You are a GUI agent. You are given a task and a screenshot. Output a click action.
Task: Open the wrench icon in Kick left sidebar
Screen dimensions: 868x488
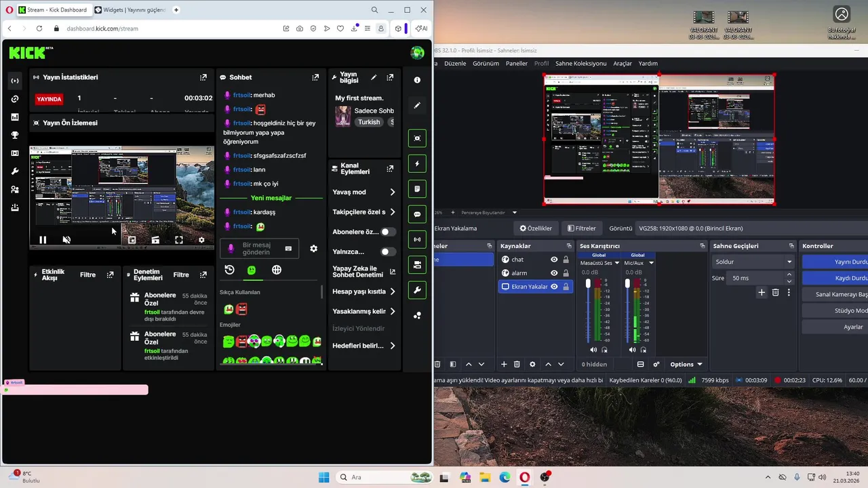(15, 171)
